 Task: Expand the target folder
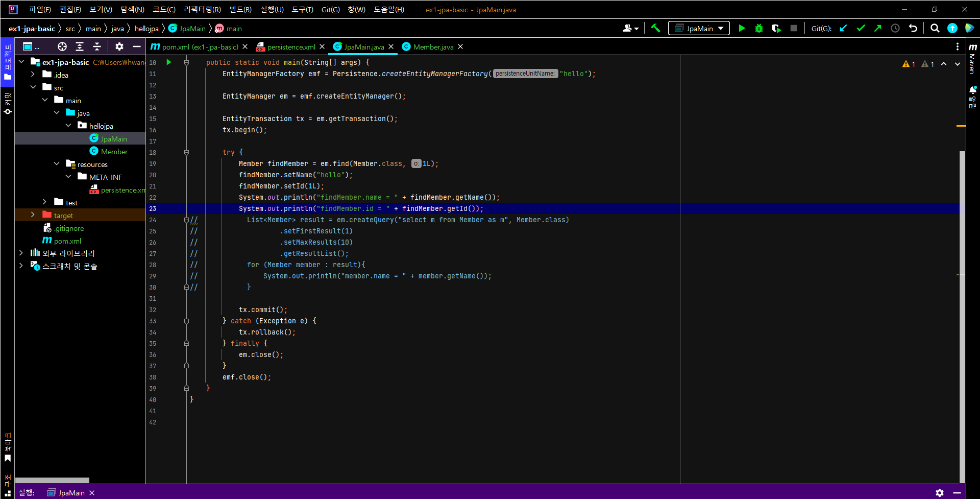click(x=33, y=215)
